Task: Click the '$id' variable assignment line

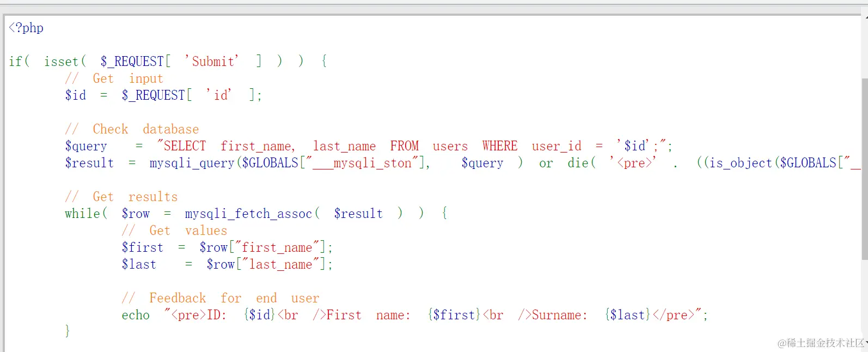Action: [x=163, y=95]
